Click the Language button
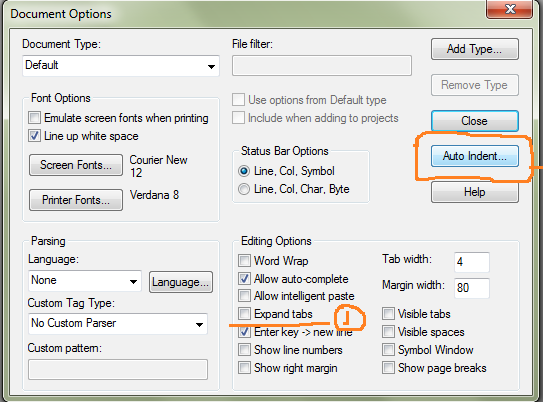The height and width of the screenshot is (402, 543). 181,282
